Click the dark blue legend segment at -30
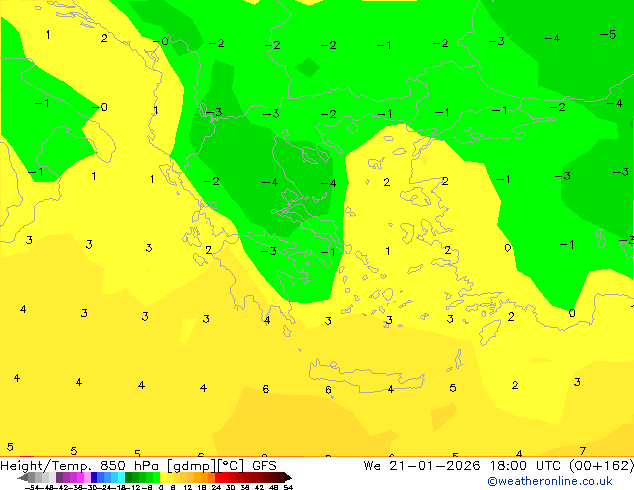The image size is (634, 490). 94,478
